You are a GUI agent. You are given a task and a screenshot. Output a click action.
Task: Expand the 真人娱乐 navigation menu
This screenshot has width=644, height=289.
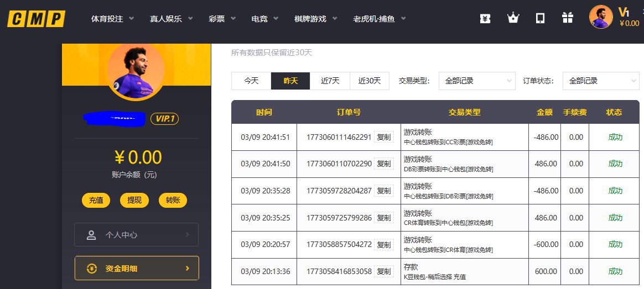click(171, 19)
